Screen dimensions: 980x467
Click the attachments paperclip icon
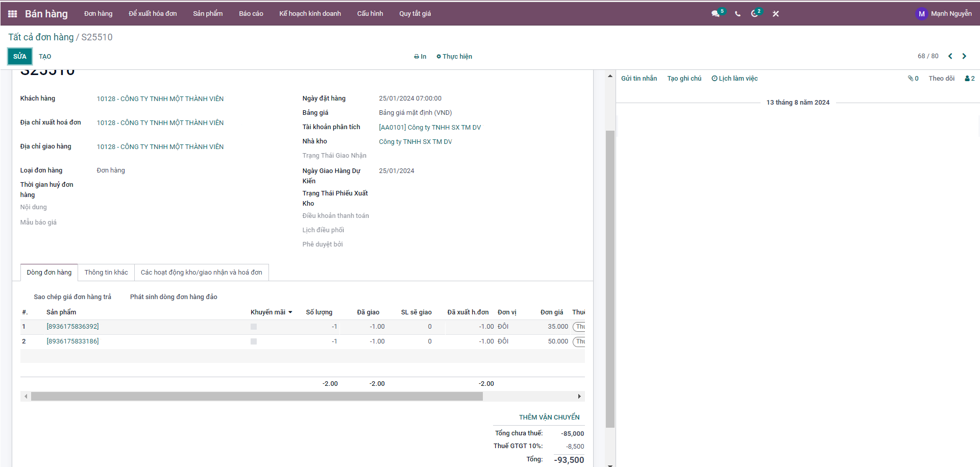tap(913, 79)
